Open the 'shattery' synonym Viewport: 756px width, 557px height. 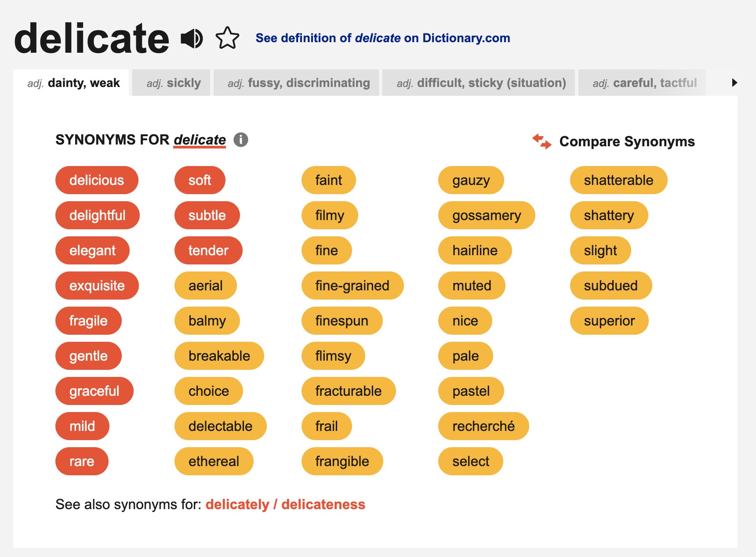point(609,215)
